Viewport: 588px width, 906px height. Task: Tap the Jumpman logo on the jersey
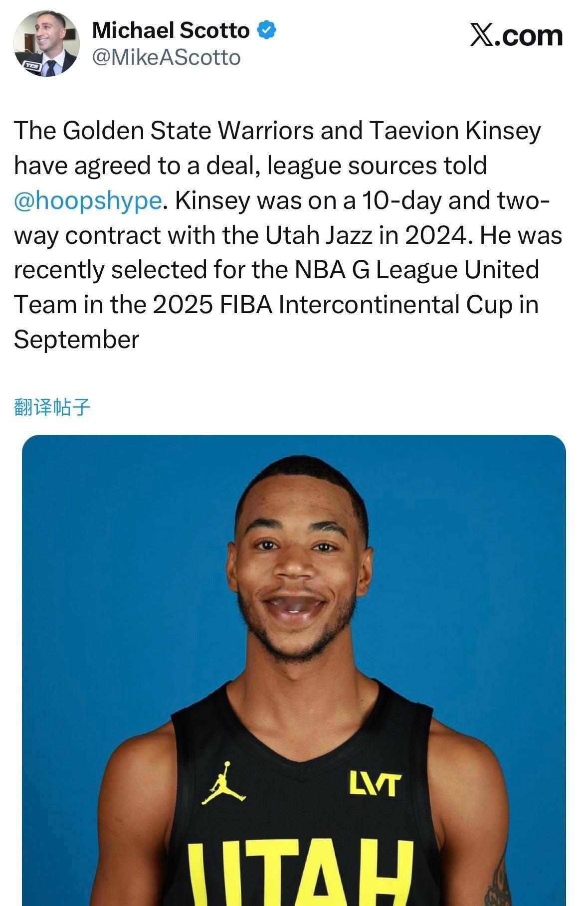coord(224,783)
